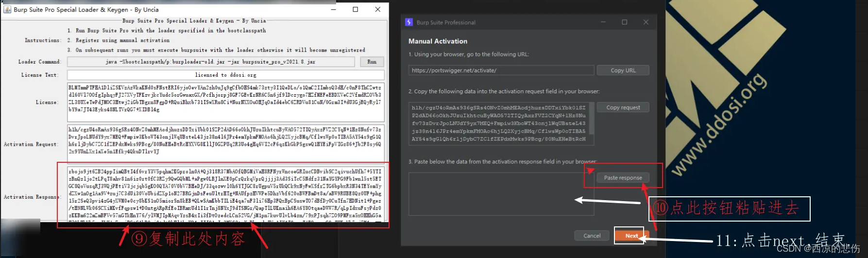Click the 'Run Burp Suite Pro with the loader' instruction
Screen dimensions: 868x258
tap(167, 30)
